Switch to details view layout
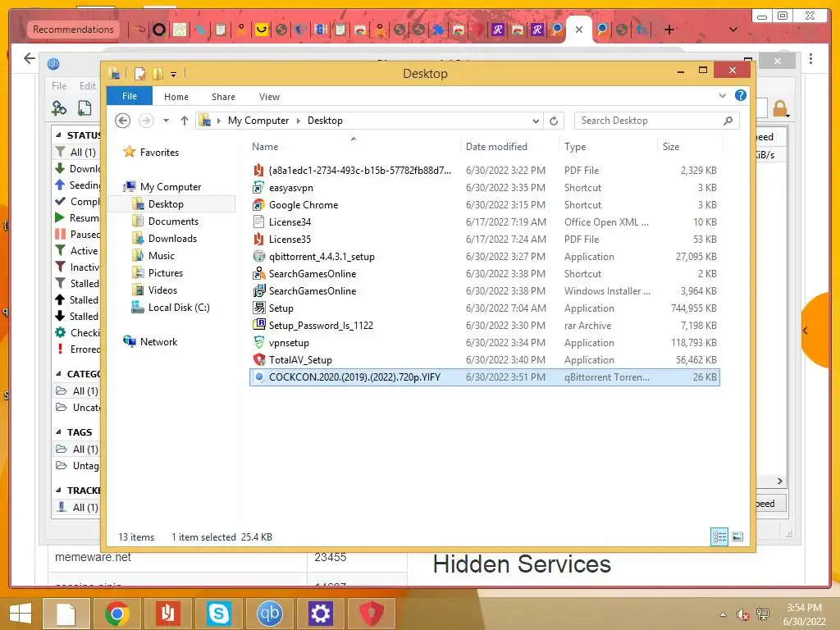This screenshot has height=630, width=840. coord(719,536)
